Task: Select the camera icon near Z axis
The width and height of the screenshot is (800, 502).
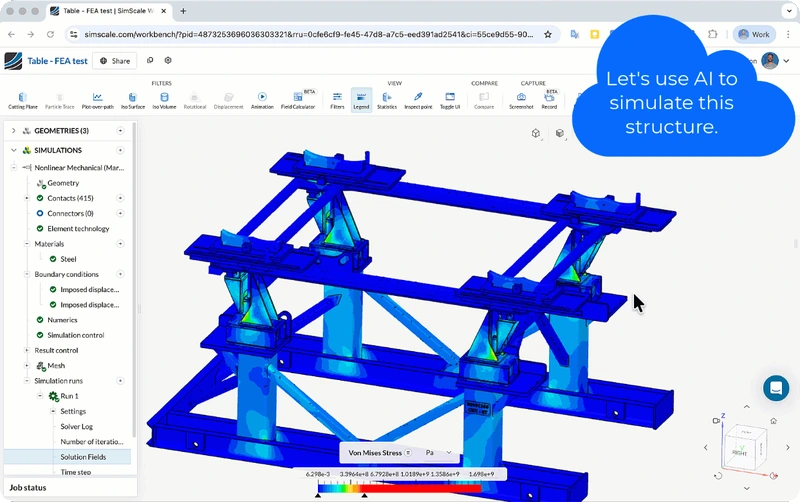Action: tap(716, 421)
